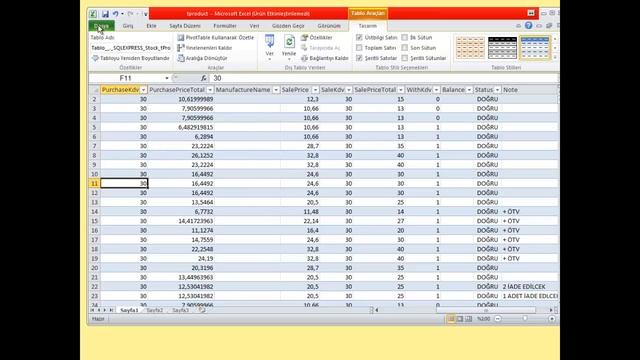Click the Tablo Adı name input field
Viewport: 640px width, 360px height.
pyautogui.click(x=131, y=48)
